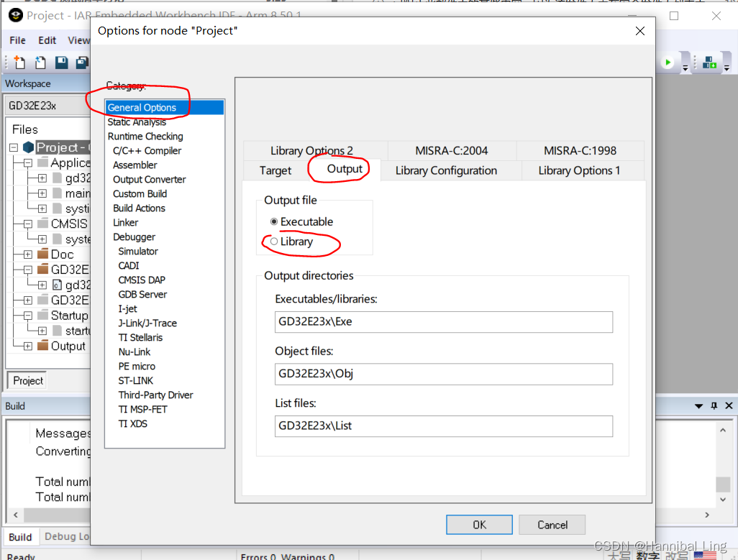This screenshot has height=560, width=738.
Task: Switch to the Target tab
Action: [x=275, y=170]
